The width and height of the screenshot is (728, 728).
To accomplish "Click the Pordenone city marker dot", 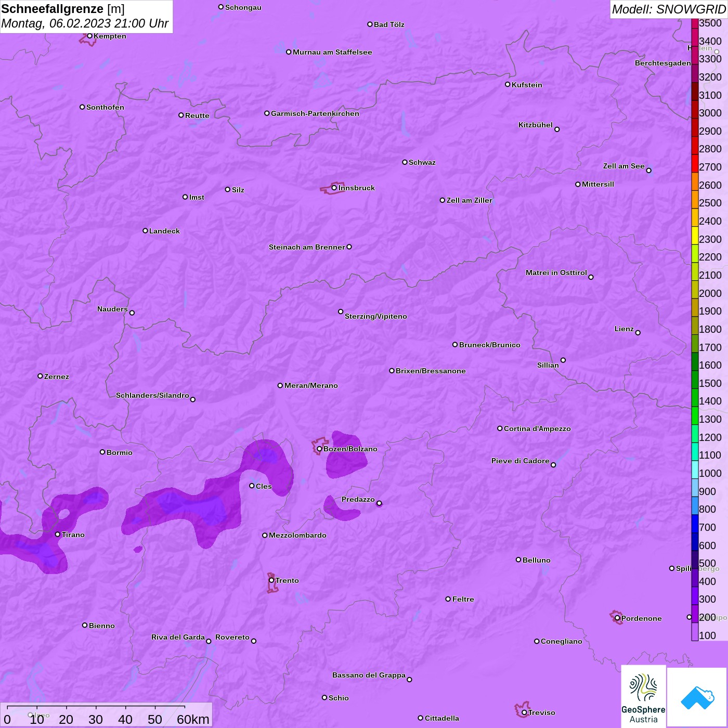I will tap(617, 618).
